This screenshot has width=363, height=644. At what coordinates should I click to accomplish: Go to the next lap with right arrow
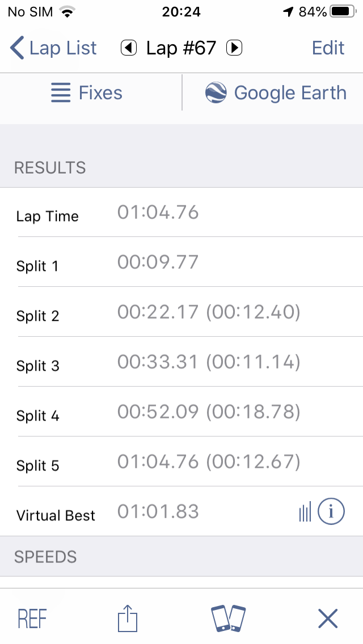point(234,48)
